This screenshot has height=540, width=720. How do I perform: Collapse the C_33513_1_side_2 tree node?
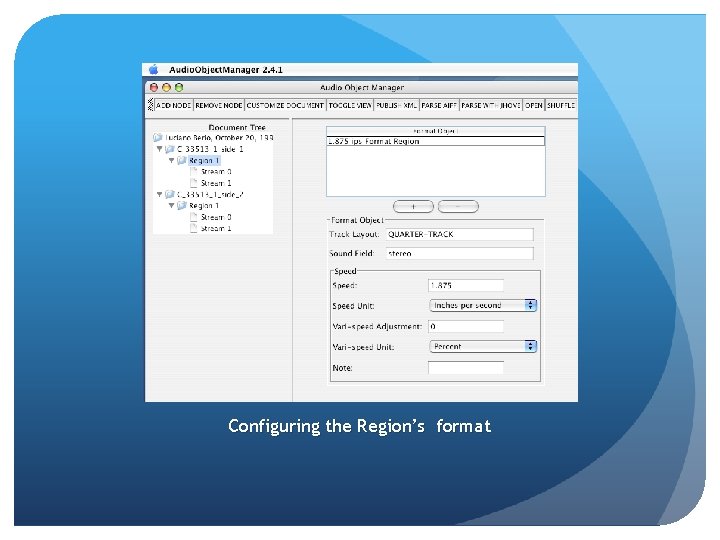point(160,194)
